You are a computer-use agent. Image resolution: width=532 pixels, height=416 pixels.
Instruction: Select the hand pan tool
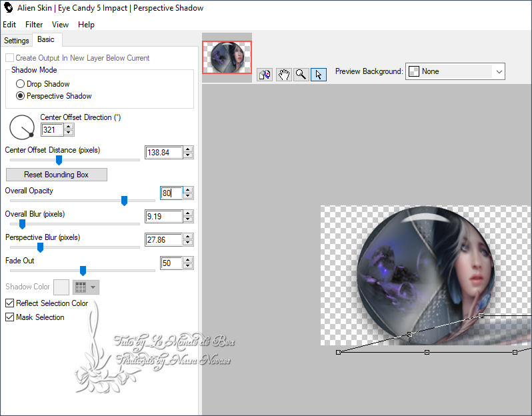283,74
